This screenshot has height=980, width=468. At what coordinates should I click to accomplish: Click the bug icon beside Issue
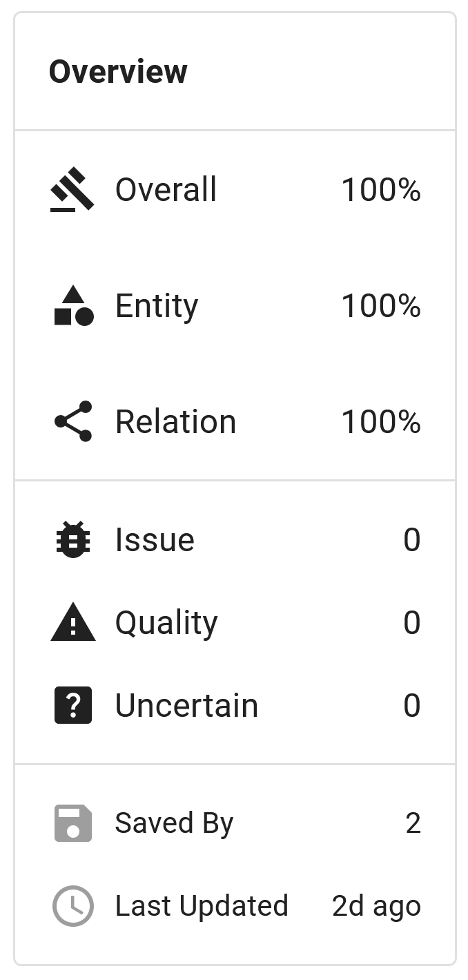click(72, 539)
